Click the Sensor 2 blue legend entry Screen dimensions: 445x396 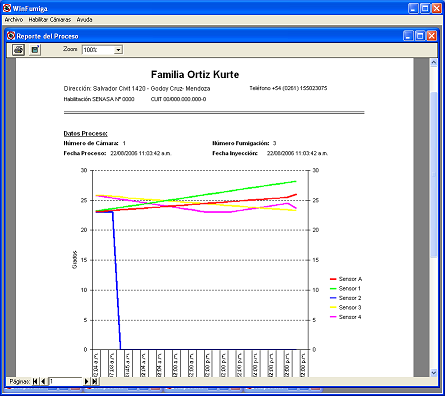346,298
